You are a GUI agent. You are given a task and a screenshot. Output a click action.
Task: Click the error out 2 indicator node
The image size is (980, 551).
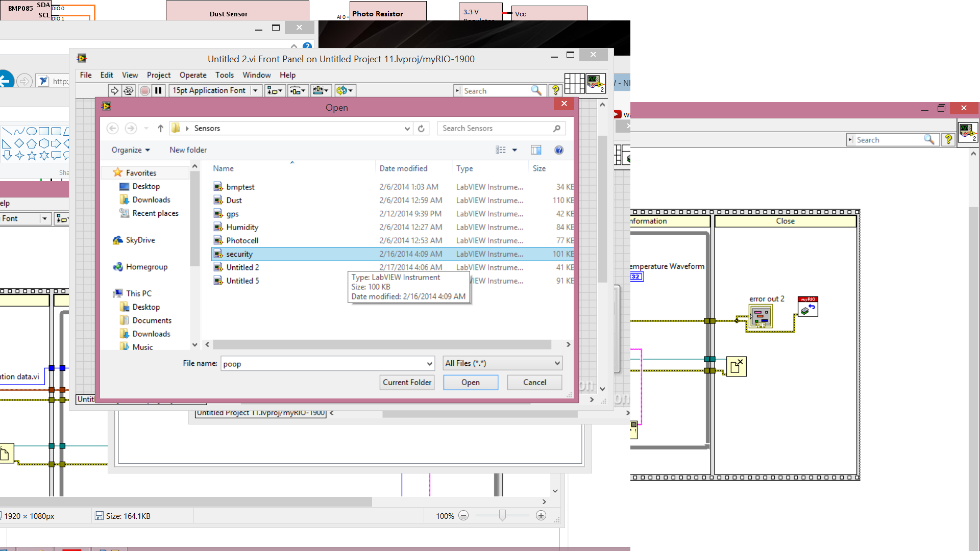click(x=761, y=316)
